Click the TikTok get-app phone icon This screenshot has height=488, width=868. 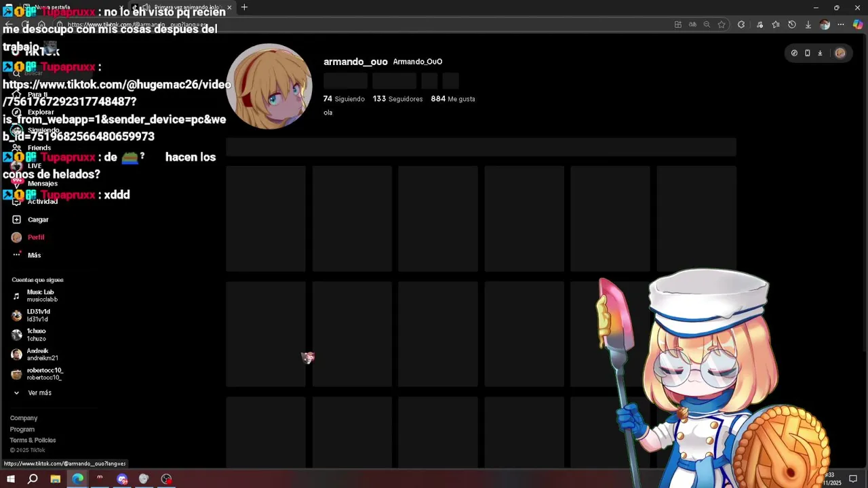807,53
